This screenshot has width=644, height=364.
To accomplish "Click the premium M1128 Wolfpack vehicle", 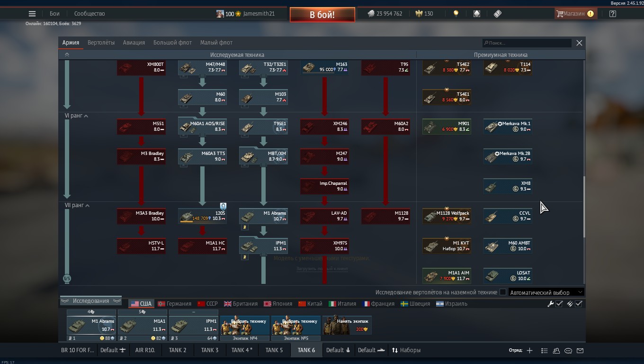I will pyautogui.click(x=447, y=216).
